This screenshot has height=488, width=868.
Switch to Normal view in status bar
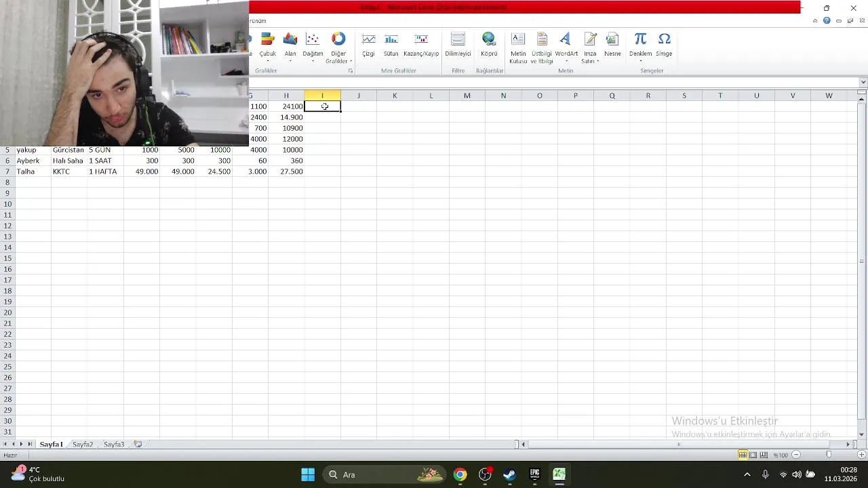[x=743, y=455]
